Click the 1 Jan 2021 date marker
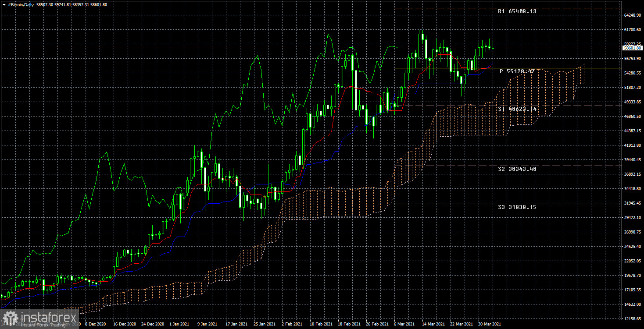Image resolution: width=644 pixels, height=329 pixels. [179, 325]
